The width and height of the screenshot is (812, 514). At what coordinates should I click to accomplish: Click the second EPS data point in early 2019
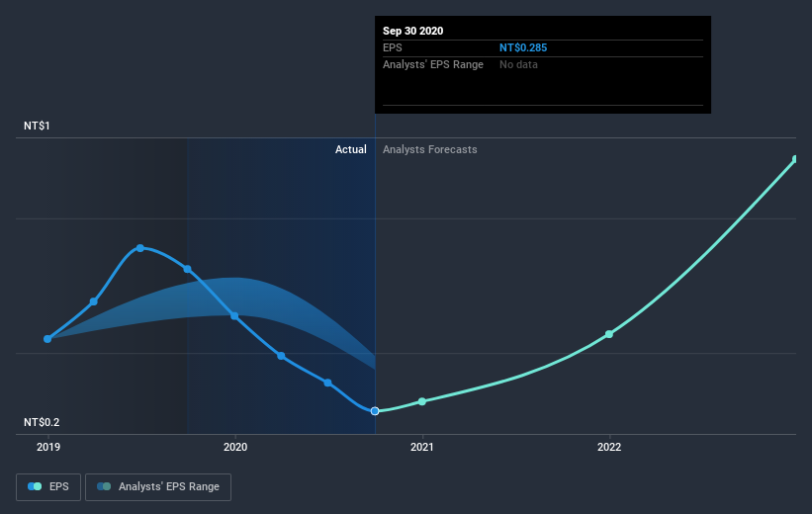[94, 301]
